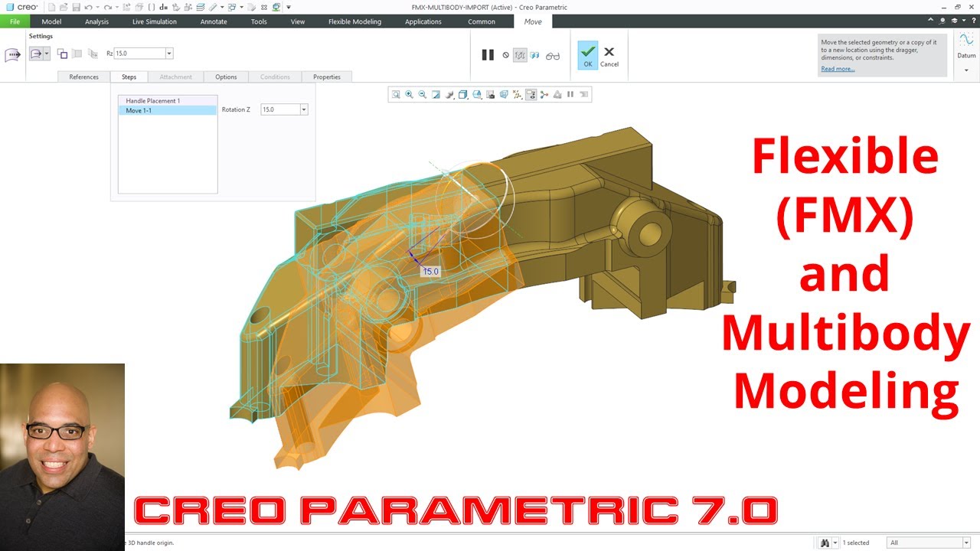Click the Undo arrow icon
The width and height of the screenshot is (980, 551).
coord(89,7)
